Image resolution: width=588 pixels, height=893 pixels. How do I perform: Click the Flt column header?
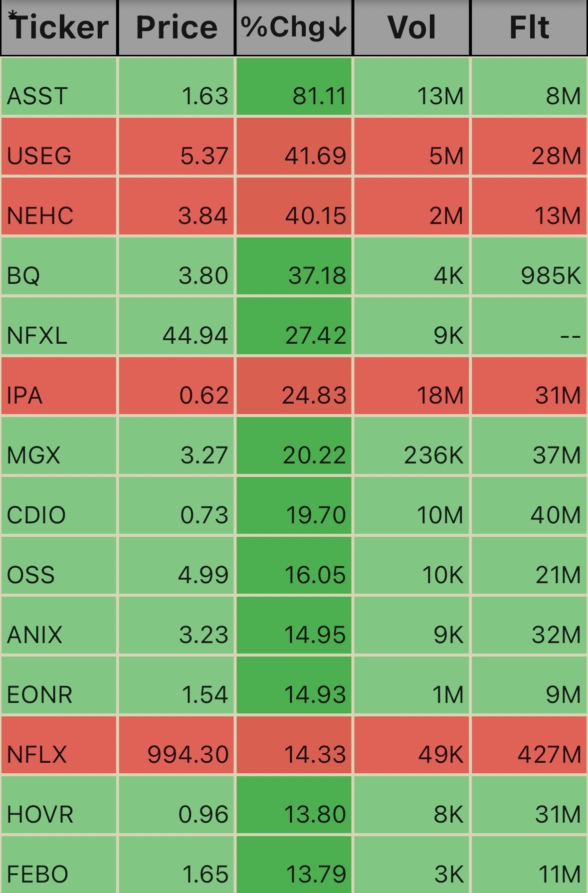pos(529,27)
